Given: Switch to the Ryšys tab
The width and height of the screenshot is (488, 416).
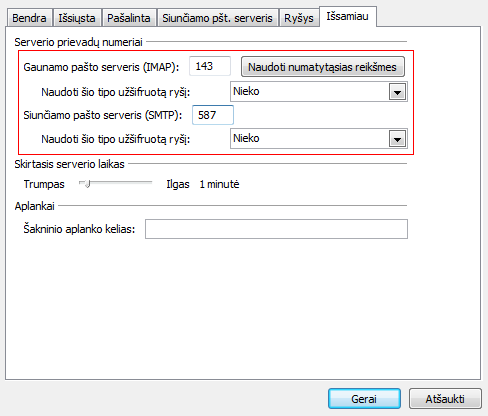Looking at the screenshot, I should (x=299, y=18).
